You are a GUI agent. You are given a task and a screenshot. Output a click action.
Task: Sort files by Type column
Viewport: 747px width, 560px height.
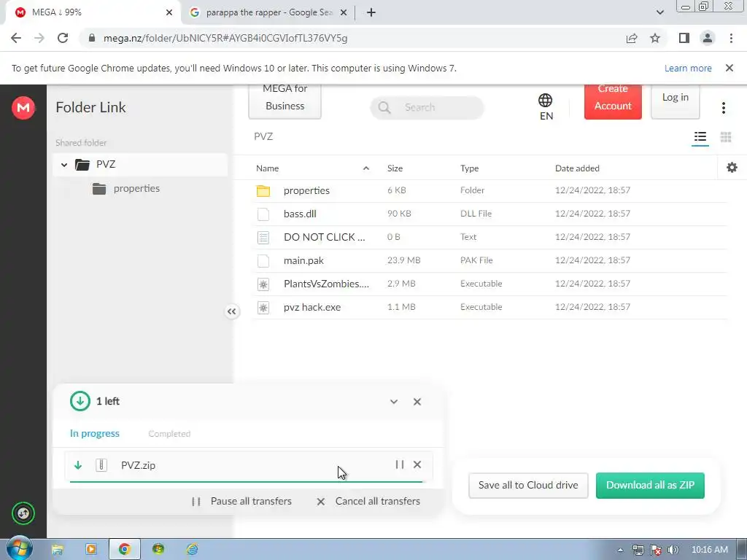469,168
